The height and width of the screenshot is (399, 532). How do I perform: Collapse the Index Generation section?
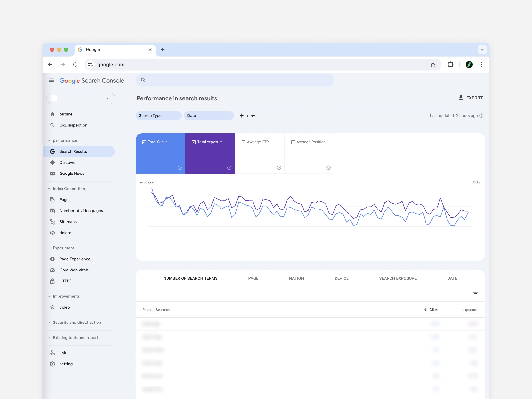pyautogui.click(x=49, y=189)
